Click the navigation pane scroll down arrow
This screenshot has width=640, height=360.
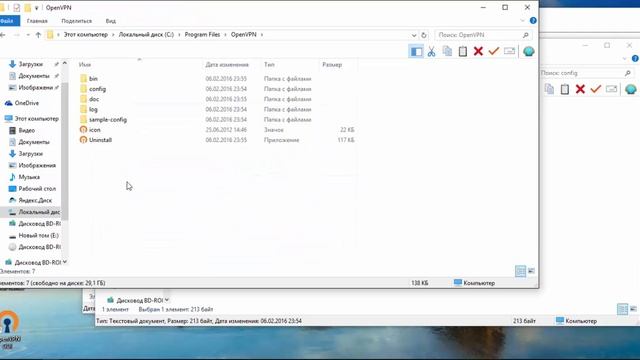pos(64,262)
